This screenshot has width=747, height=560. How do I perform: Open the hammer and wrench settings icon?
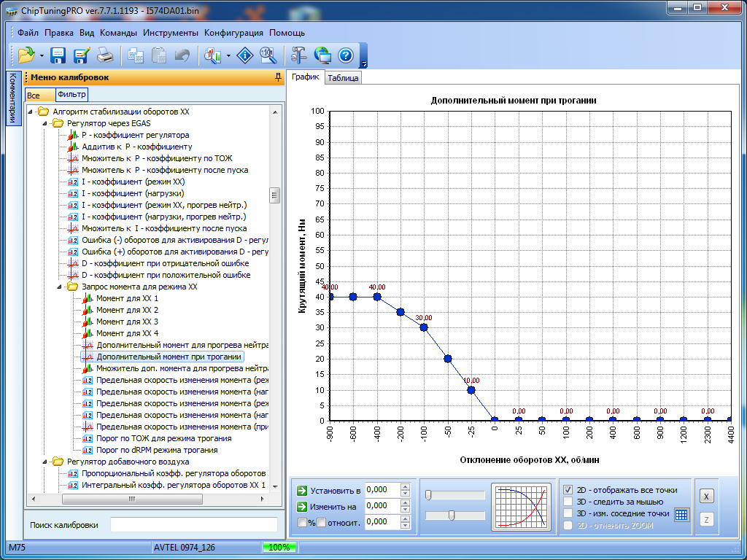(298, 55)
